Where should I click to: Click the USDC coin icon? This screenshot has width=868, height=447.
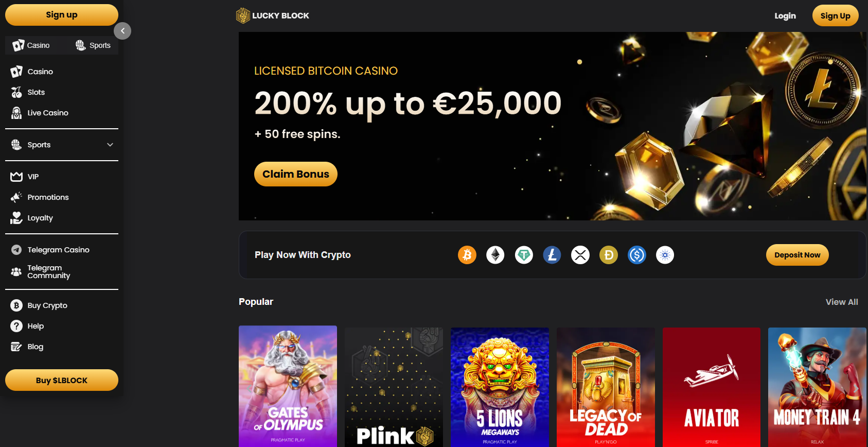637,255
